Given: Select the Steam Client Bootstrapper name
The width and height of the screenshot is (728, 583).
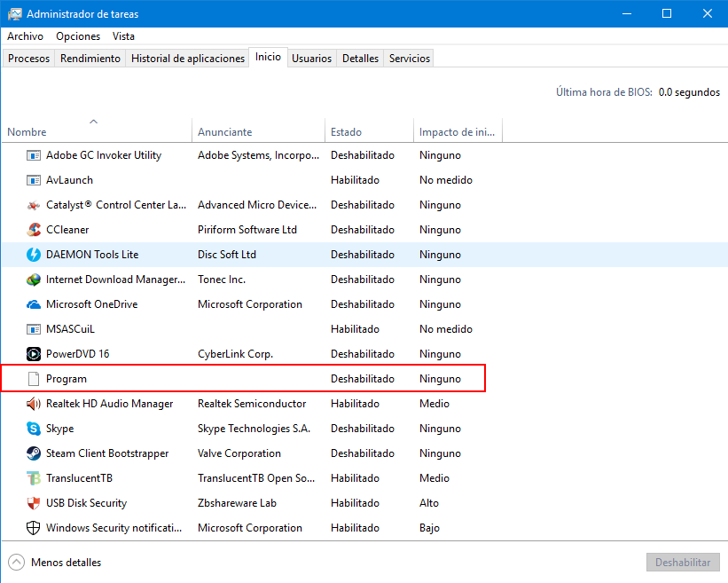Looking at the screenshot, I should point(106,453).
